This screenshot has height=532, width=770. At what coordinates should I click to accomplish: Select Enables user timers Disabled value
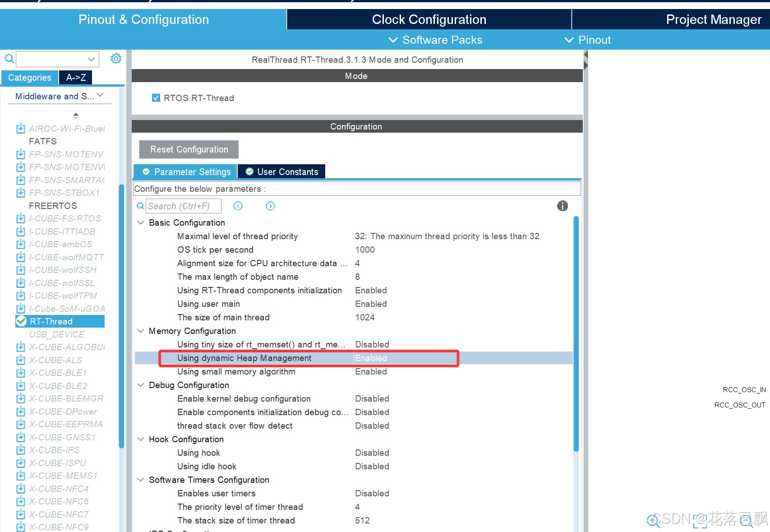372,493
